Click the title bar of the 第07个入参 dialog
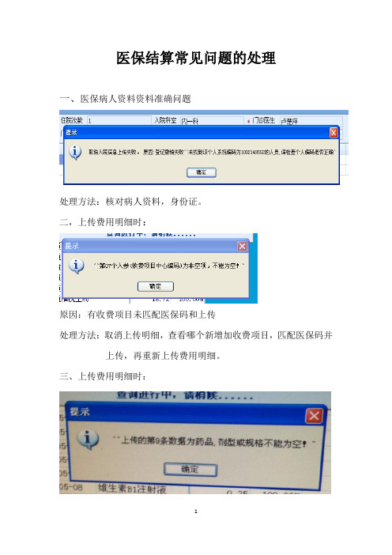Viewport: 392px width, 555px height. [156, 246]
